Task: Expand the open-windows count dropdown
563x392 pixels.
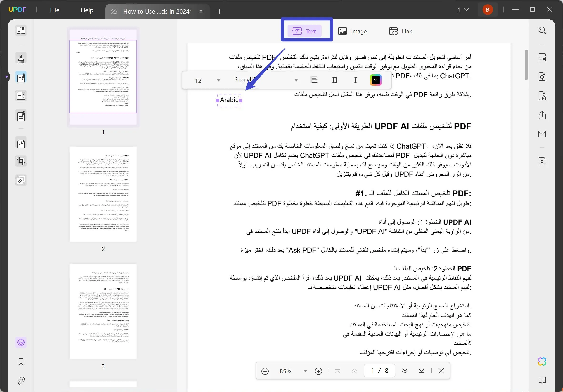Action: pyautogui.click(x=463, y=10)
